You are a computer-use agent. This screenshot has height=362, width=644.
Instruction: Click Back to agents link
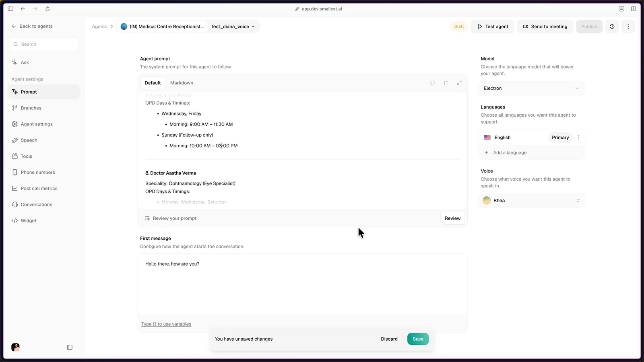[x=32, y=26]
